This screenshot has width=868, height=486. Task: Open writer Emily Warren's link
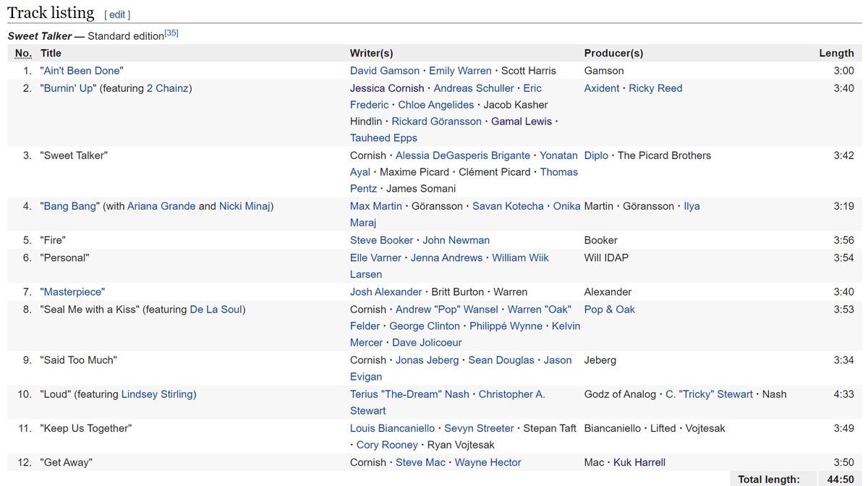(460, 71)
